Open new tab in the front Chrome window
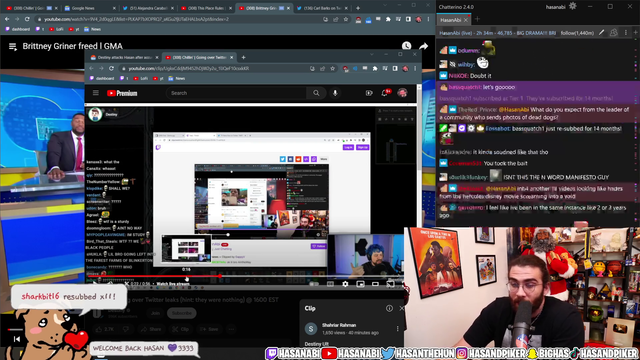The image size is (640, 360). point(243,57)
